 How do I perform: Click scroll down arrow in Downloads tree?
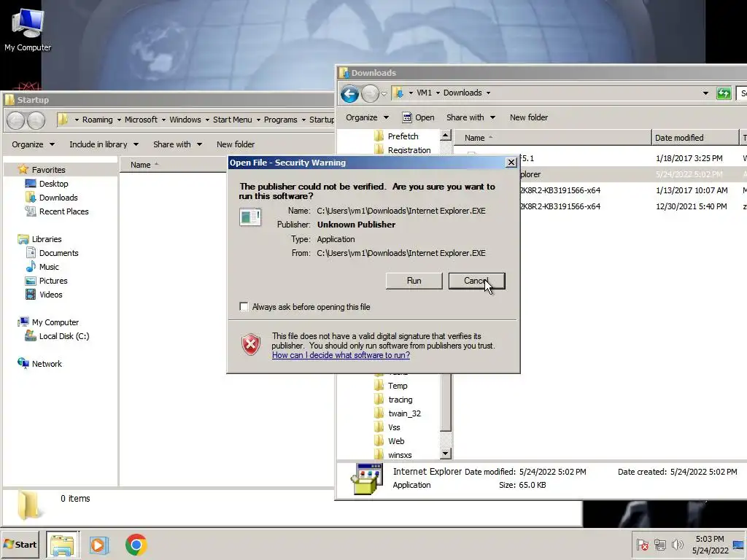tap(446, 454)
